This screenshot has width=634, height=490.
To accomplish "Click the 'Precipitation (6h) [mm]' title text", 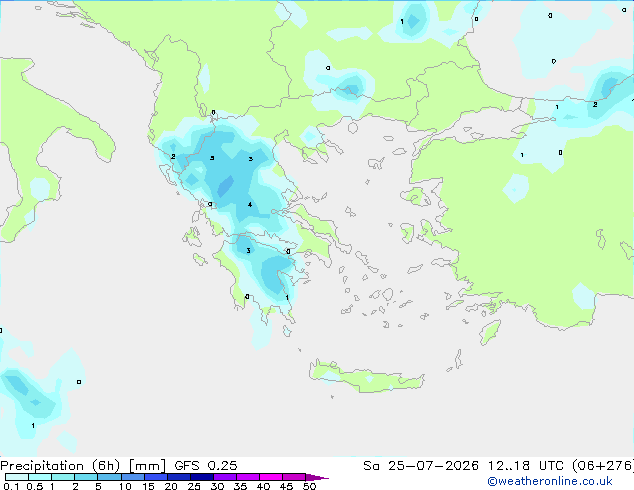I will point(83,466).
